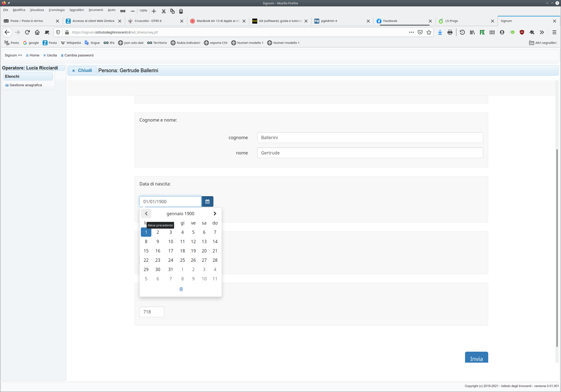Screen dimensions: 561x392
Task: Expand the toolbar overflow chevron
Action: pos(542,32)
